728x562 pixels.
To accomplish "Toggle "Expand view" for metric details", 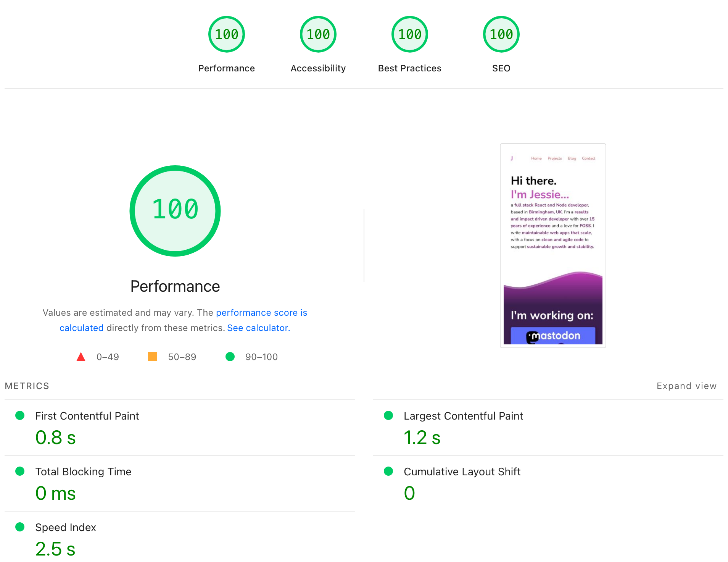I will [686, 386].
